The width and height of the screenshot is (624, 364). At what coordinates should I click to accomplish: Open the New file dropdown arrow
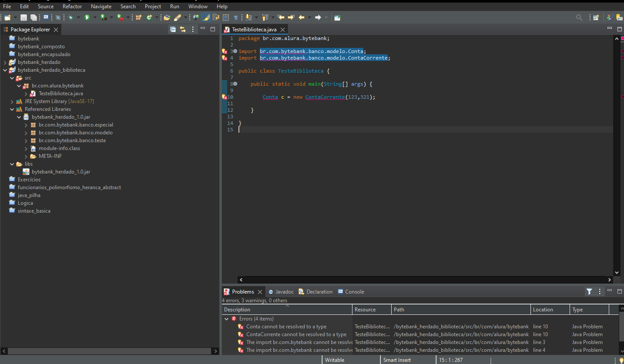[x=15, y=18]
